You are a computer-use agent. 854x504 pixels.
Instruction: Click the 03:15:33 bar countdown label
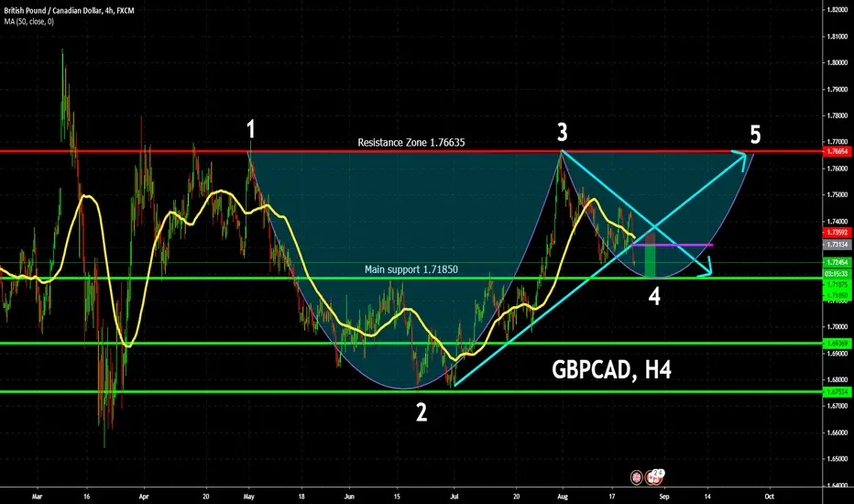tap(838, 273)
